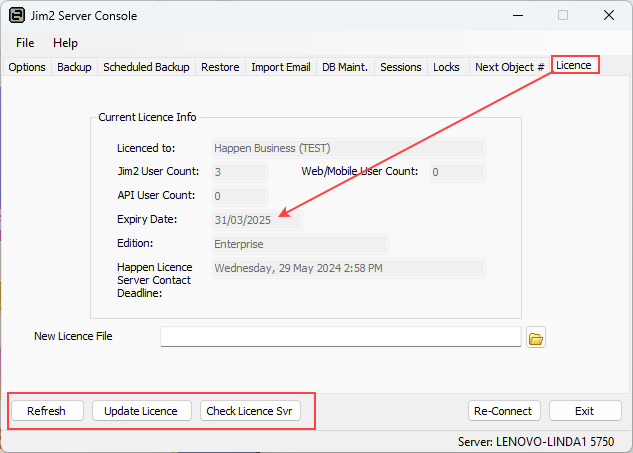Close the Jim2 Server Console window
Image resolution: width=633 pixels, height=453 pixels.
tap(609, 16)
